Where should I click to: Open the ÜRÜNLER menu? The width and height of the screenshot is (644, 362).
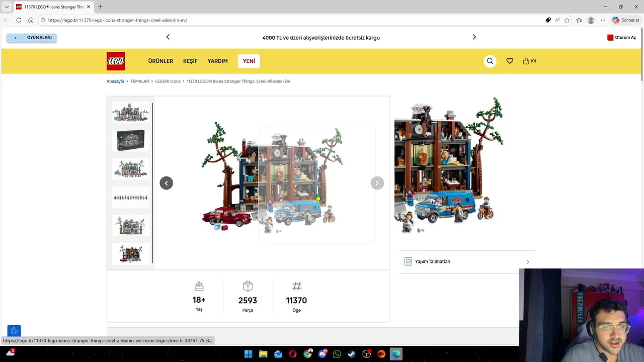point(160,61)
